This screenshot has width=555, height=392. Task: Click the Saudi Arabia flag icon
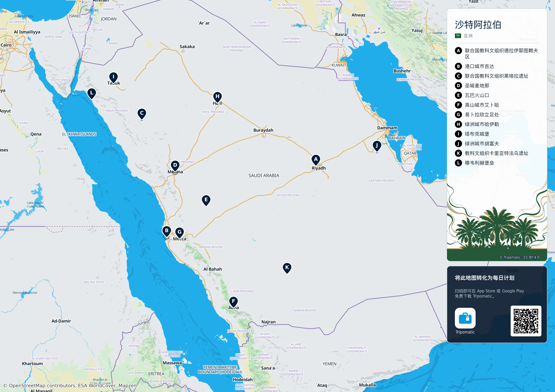point(458,36)
